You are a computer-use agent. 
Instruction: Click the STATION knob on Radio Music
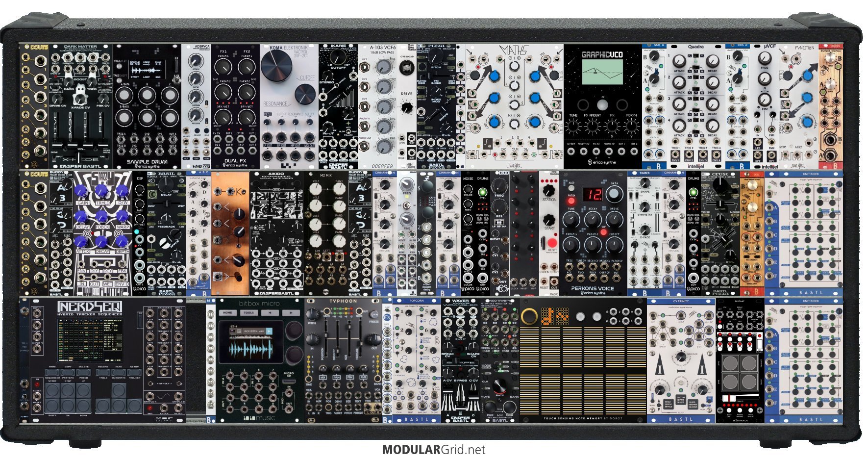pos(549,190)
